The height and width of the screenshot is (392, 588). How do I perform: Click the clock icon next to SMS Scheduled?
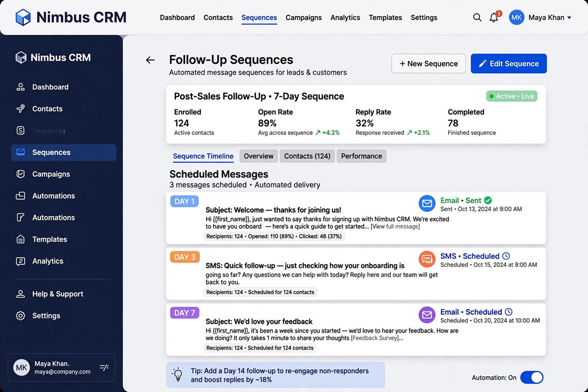pyautogui.click(x=506, y=256)
